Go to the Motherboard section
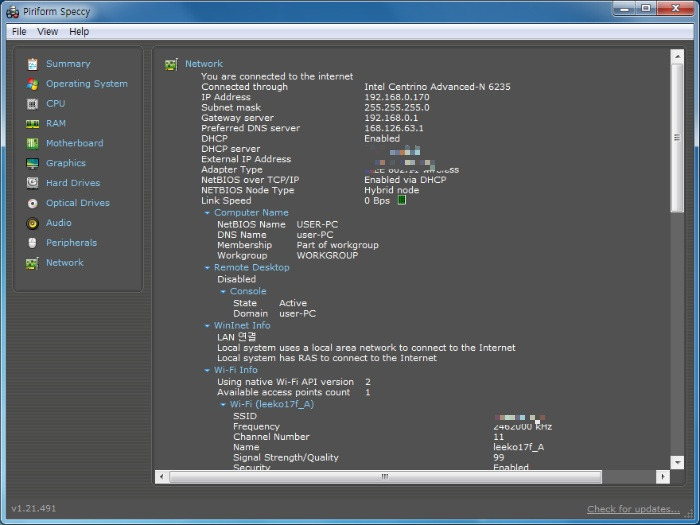The image size is (700, 525). click(x=75, y=143)
